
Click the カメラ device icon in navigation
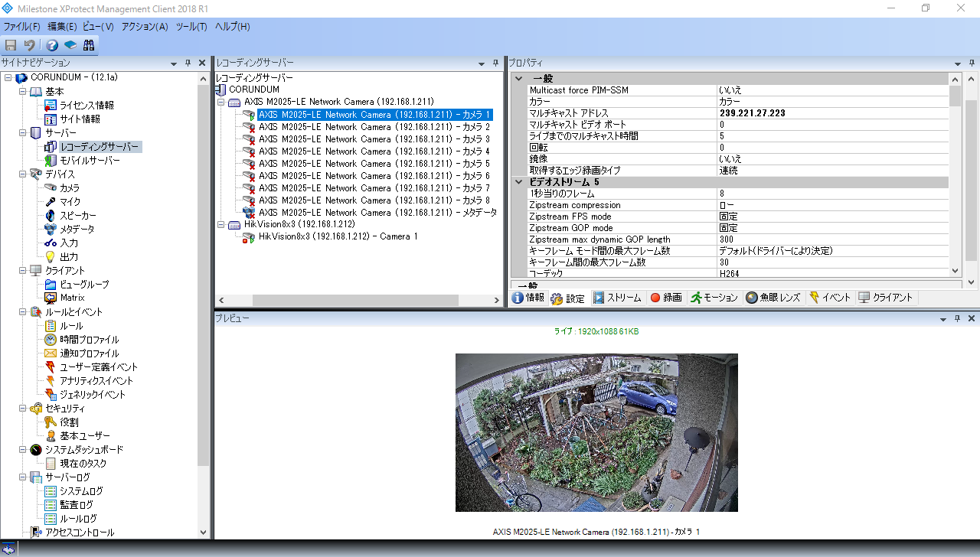(x=51, y=188)
